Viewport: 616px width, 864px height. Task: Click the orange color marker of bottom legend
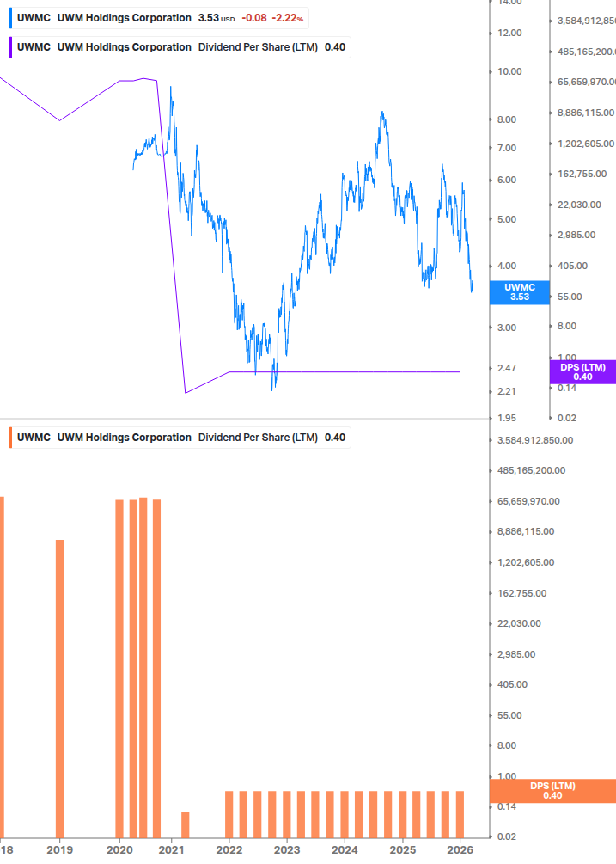coord(10,438)
